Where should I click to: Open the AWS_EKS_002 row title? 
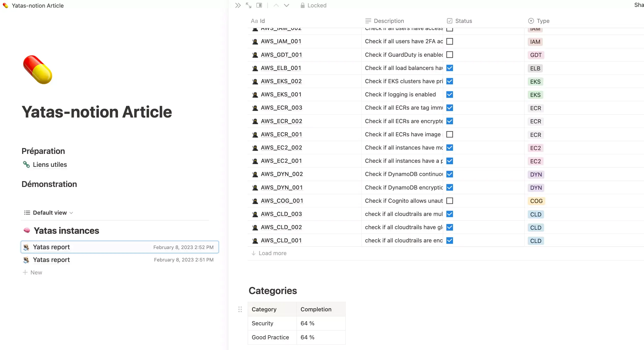(281, 81)
